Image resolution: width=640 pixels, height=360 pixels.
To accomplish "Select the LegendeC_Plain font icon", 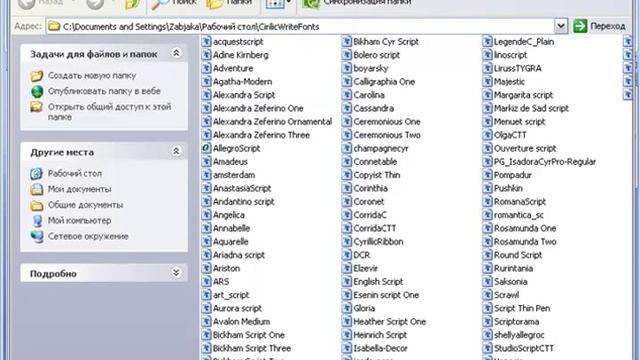I will (487, 42).
